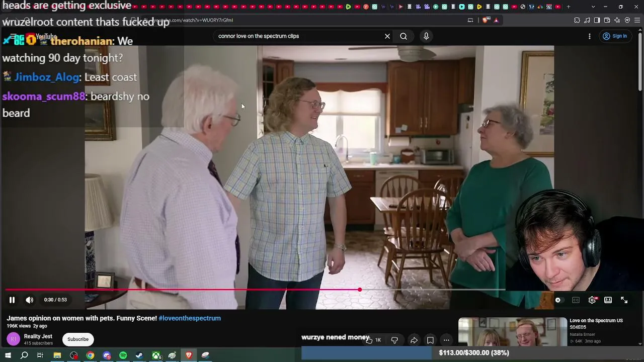Open Discord from the taskbar
The width and height of the screenshot is (644, 362).
click(x=107, y=355)
